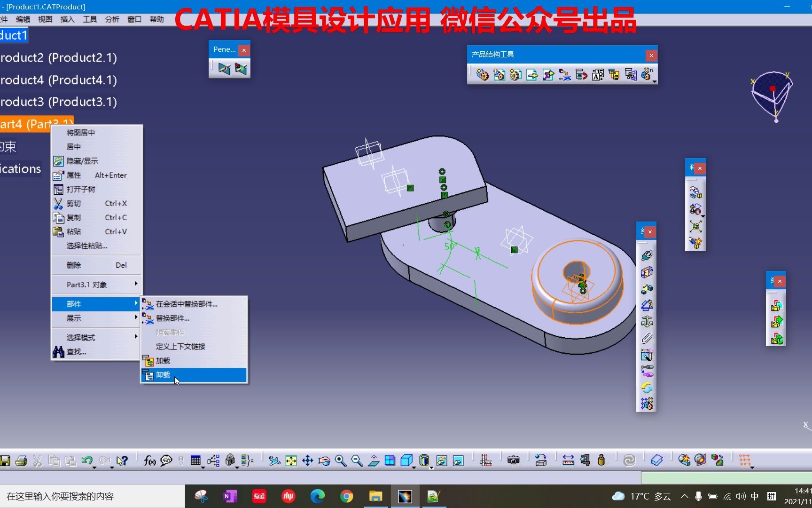Open the Catalog Browser book icon
The image size is (812, 508).
click(x=656, y=460)
